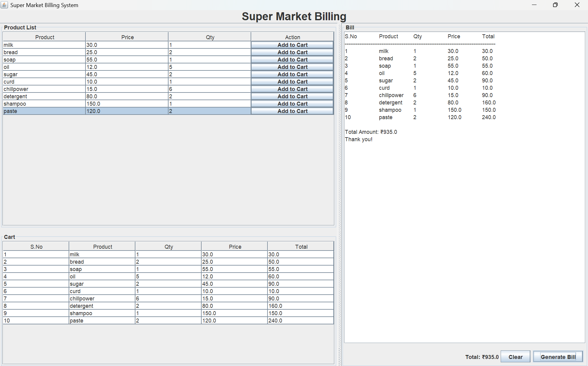Add shampoo to the cart
588x366 pixels.
(292, 104)
